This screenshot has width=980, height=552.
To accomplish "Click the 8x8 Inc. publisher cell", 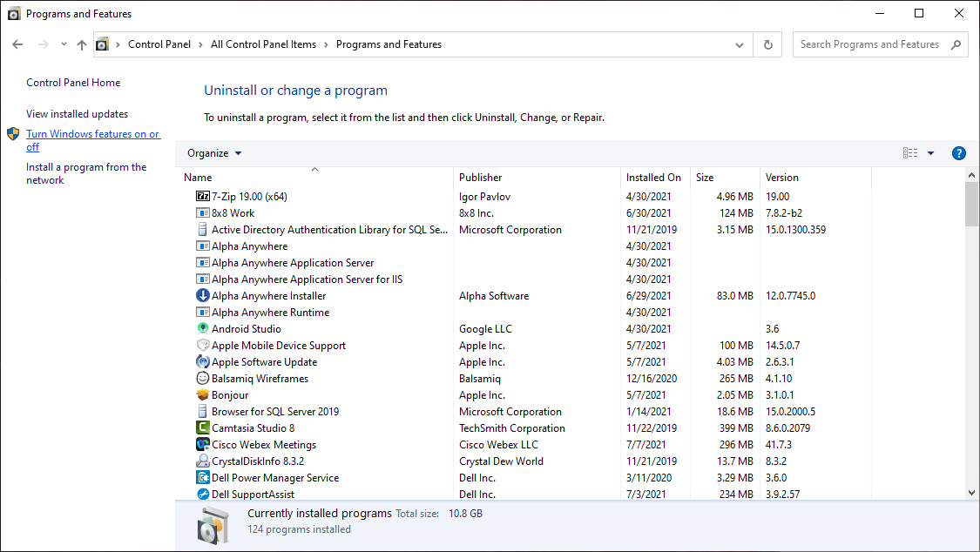I will tap(476, 213).
